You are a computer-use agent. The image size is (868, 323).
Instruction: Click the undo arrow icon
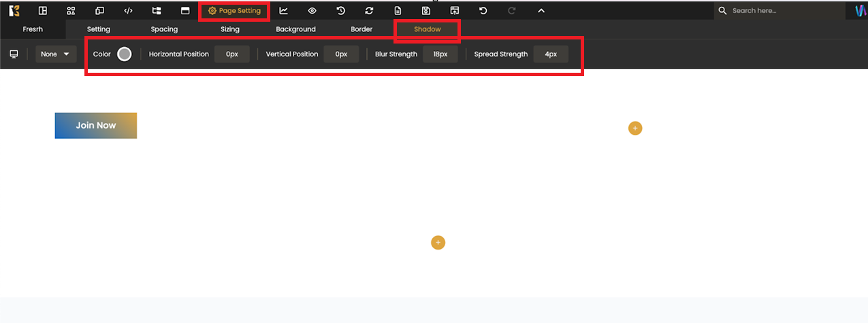point(483,11)
